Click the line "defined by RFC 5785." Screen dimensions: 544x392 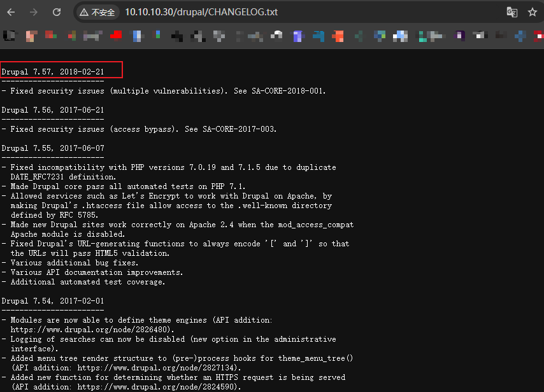point(55,215)
